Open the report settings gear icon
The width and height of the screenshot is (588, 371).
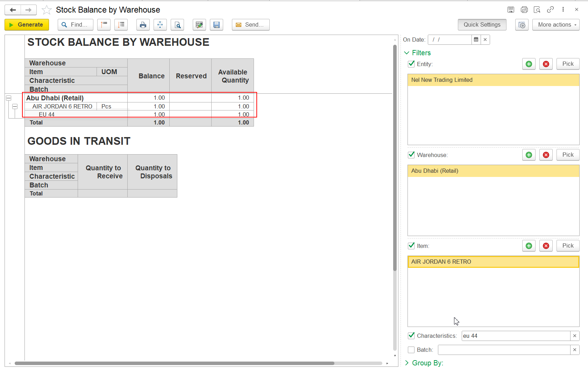522,25
